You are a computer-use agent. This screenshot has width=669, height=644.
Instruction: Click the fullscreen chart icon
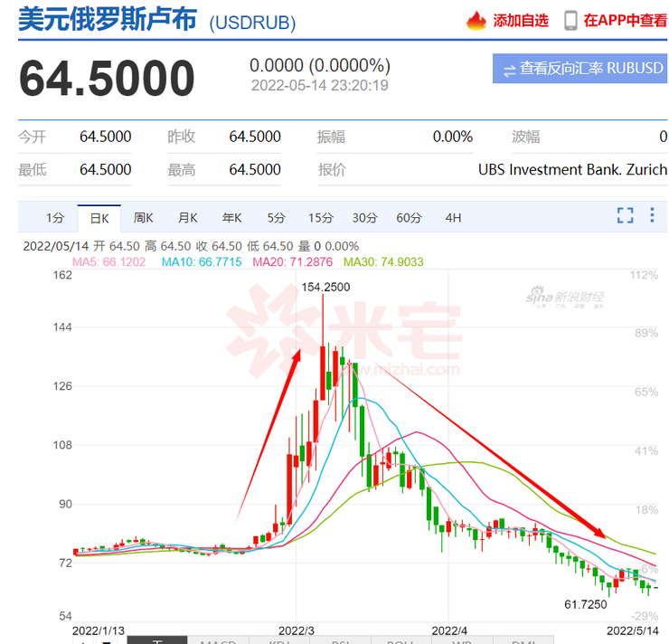pos(625,215)
